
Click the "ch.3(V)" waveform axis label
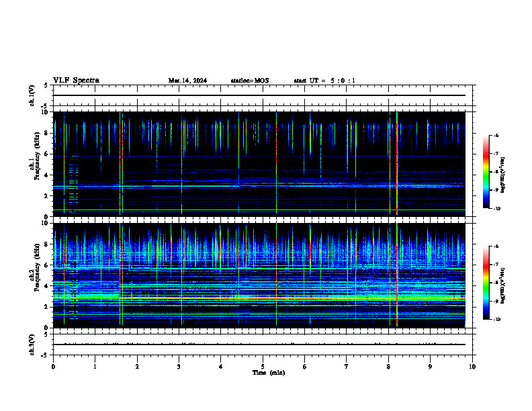click(32, 345)
